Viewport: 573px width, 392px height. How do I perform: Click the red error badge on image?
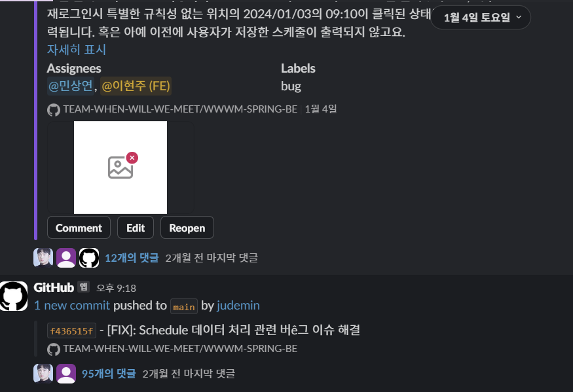point(132,158)
